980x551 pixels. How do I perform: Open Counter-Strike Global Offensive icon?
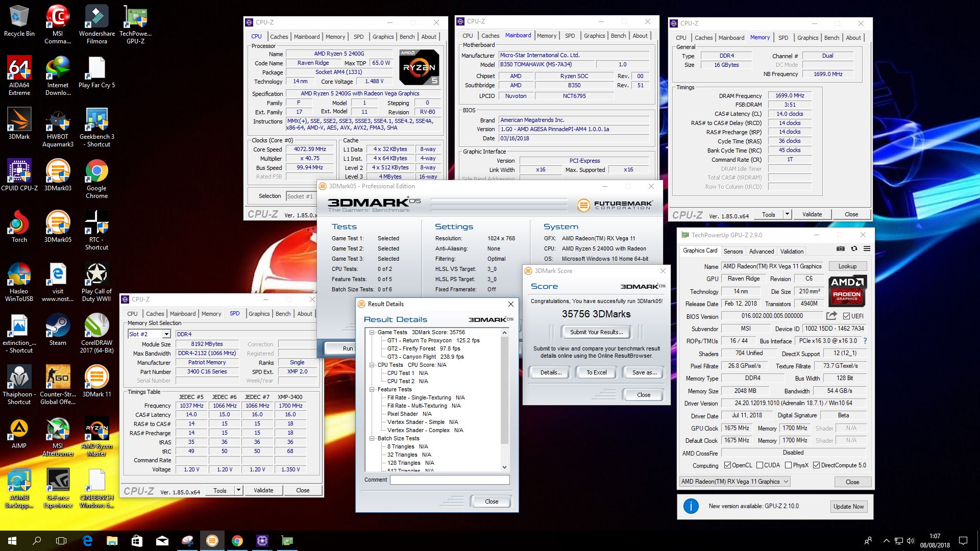58,384
